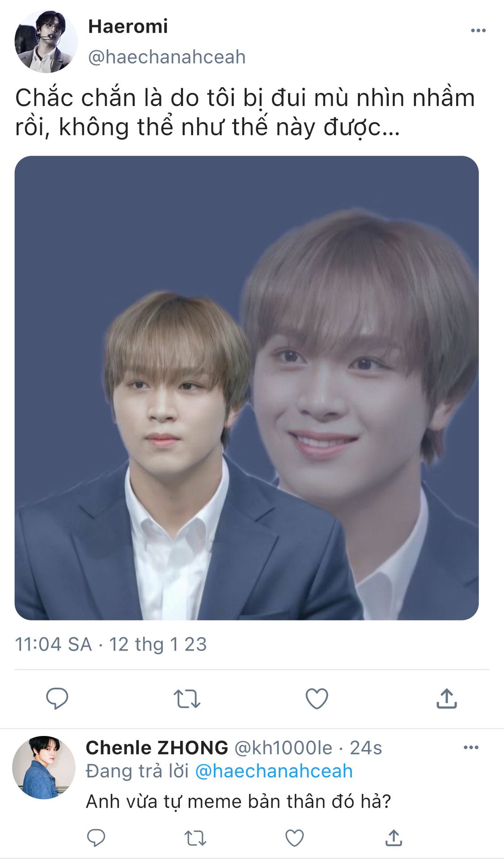
Task: Open Chenle ZHONG's profile avatar
Action: point(44,768)
